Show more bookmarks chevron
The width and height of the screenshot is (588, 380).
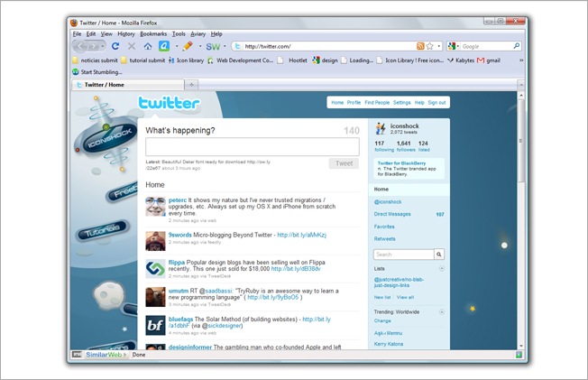(x=521, y=60)
